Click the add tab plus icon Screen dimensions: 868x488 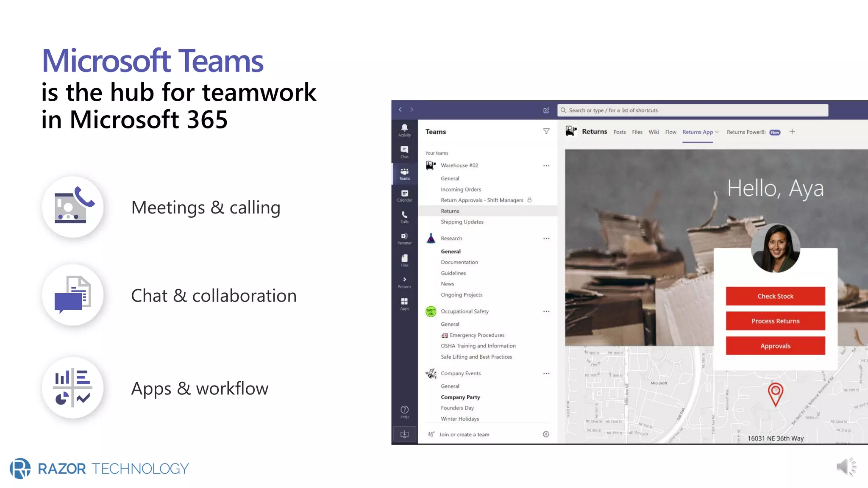792,132
